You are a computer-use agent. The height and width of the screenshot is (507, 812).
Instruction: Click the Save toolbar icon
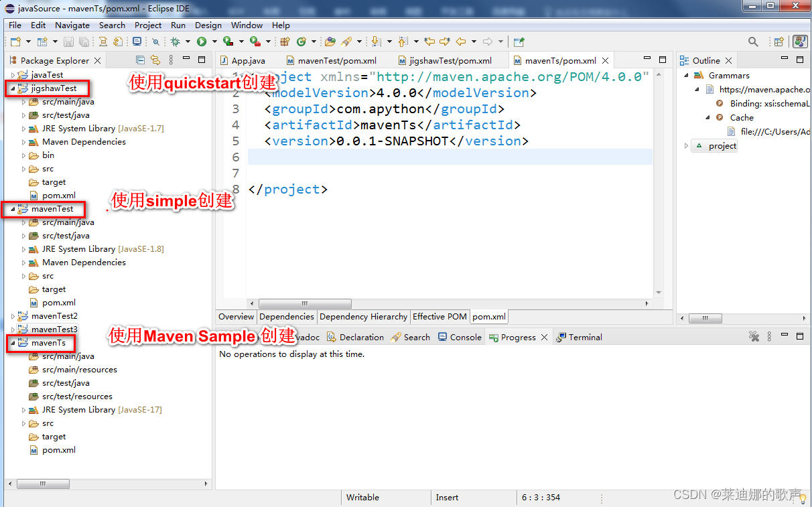pos(68,42)
